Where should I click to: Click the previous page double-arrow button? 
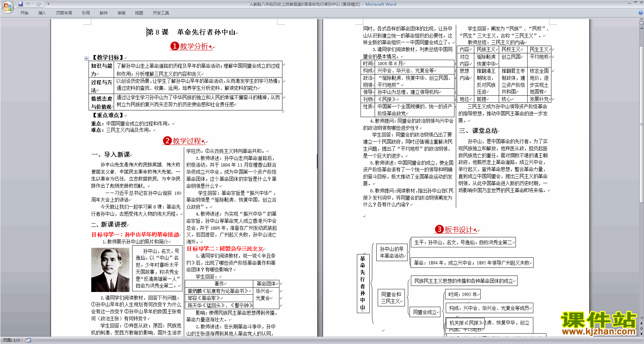(x=642, y=323)
